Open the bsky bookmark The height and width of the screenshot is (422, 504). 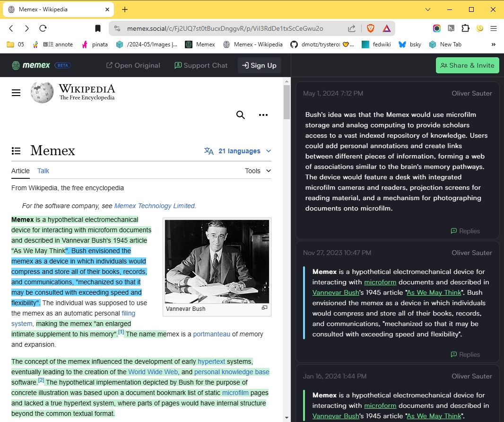(410, 44)
